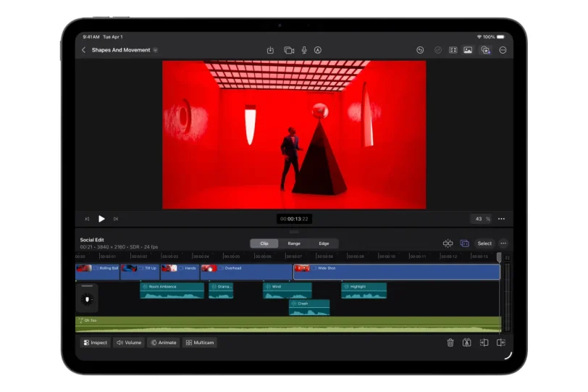Open viewer options ellipsis menu
Viewport: 588px width, 392px height.
(x=501, y=219)
